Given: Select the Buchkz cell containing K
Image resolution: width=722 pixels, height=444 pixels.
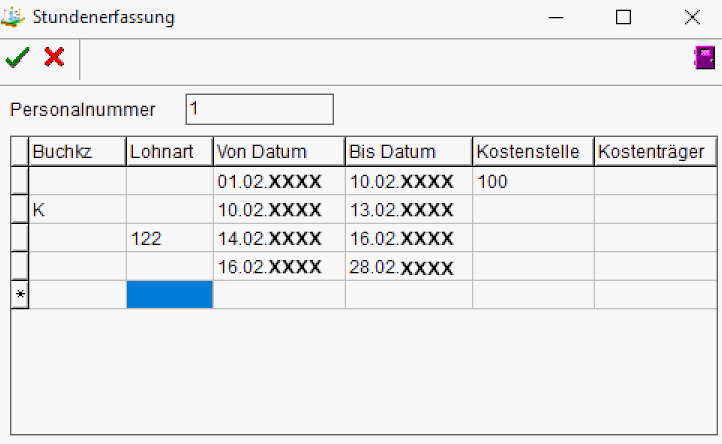Looking at the screenshot, I should (77, 210).
